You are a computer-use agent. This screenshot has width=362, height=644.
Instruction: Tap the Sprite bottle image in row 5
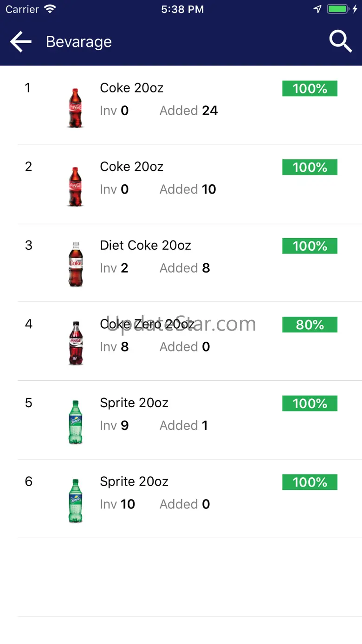(x=75, y=423)
